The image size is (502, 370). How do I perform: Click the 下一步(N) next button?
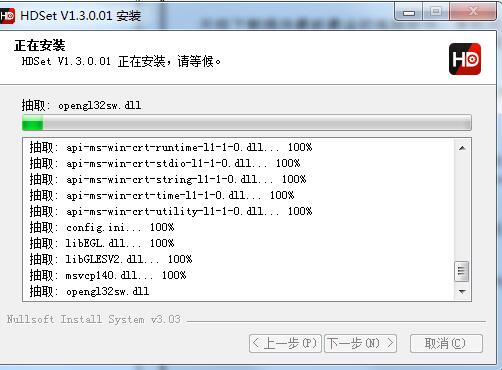[x=360, y=343]
